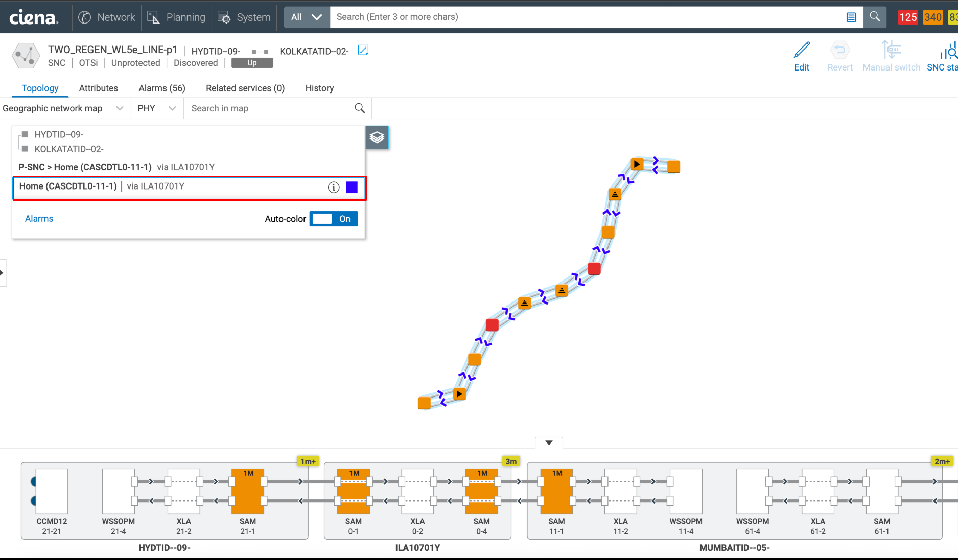Open the Related services (0) tab
The height and width of the screenshot is (560, 958).
tap(245, 88)
